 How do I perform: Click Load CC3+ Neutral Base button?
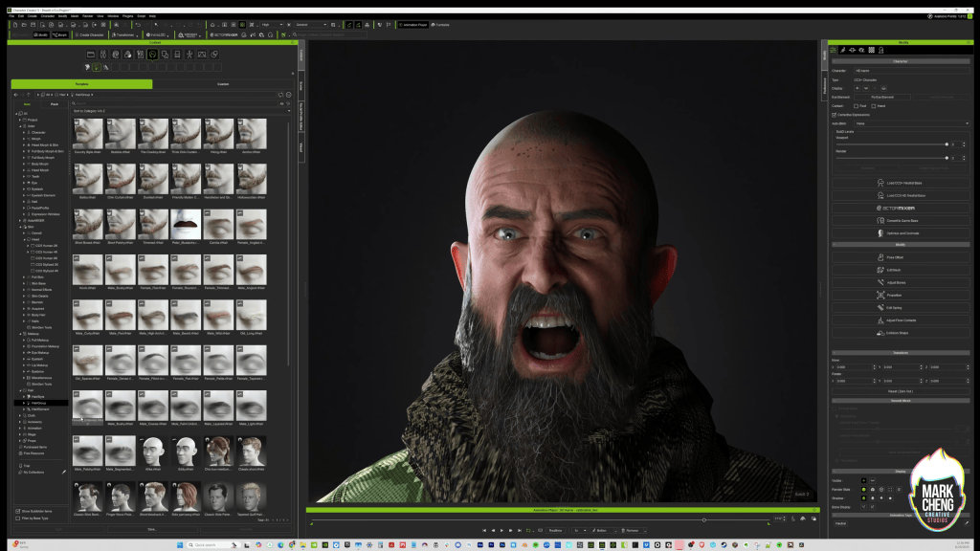(x=900, y=183)
